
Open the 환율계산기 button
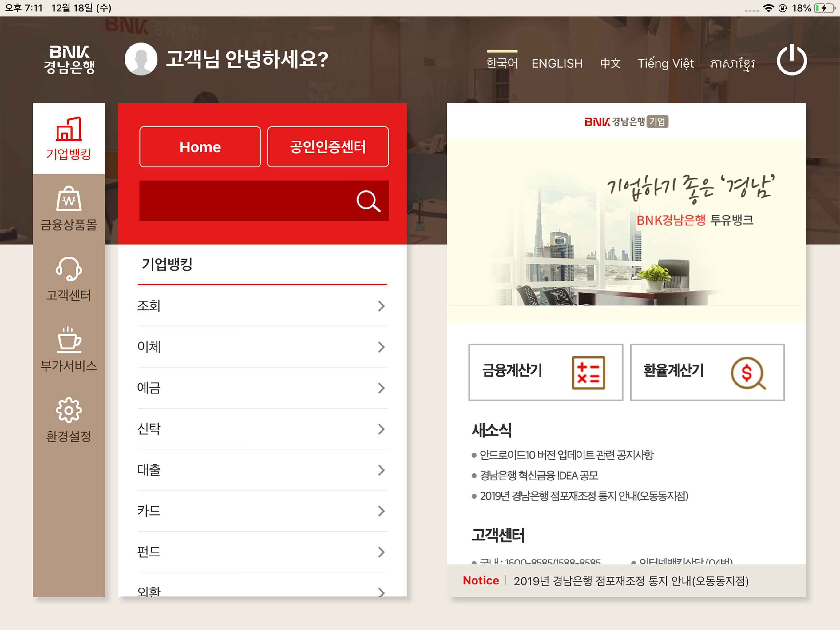(707, 373)
